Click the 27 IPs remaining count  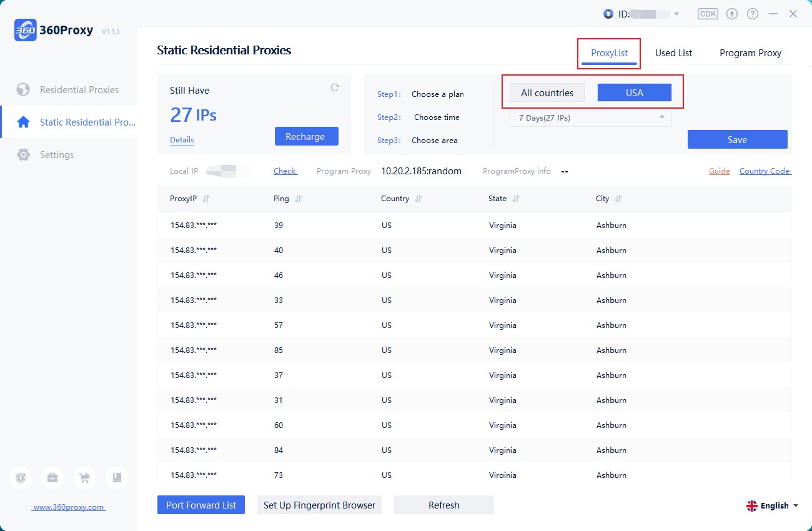194,115
